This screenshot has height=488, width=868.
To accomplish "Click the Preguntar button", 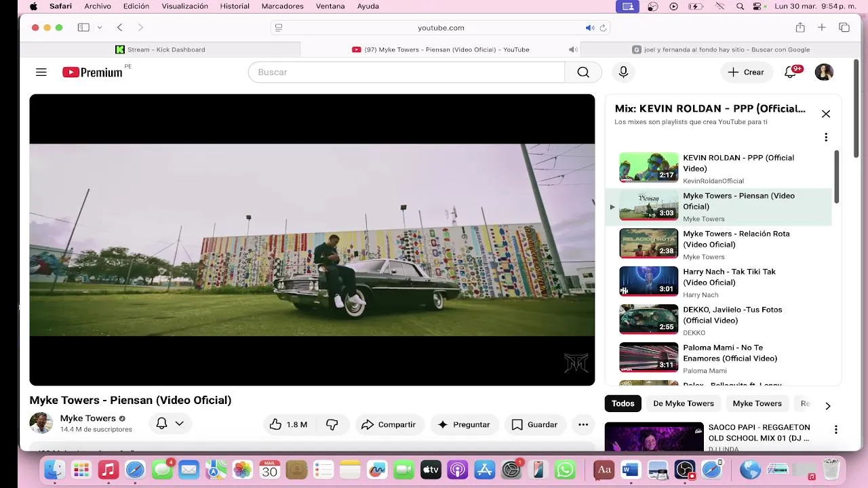I will click(464, 424).
